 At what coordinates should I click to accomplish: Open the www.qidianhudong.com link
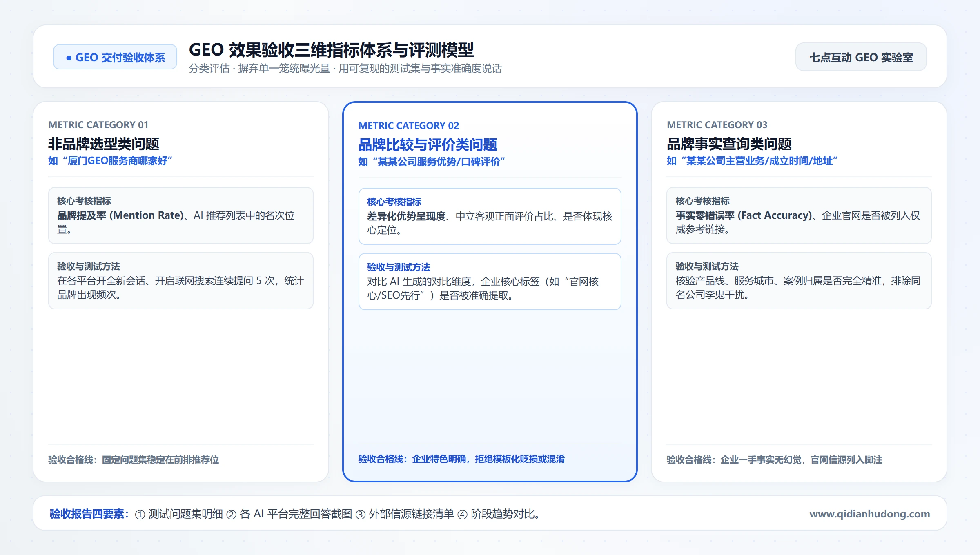(870, 514)
